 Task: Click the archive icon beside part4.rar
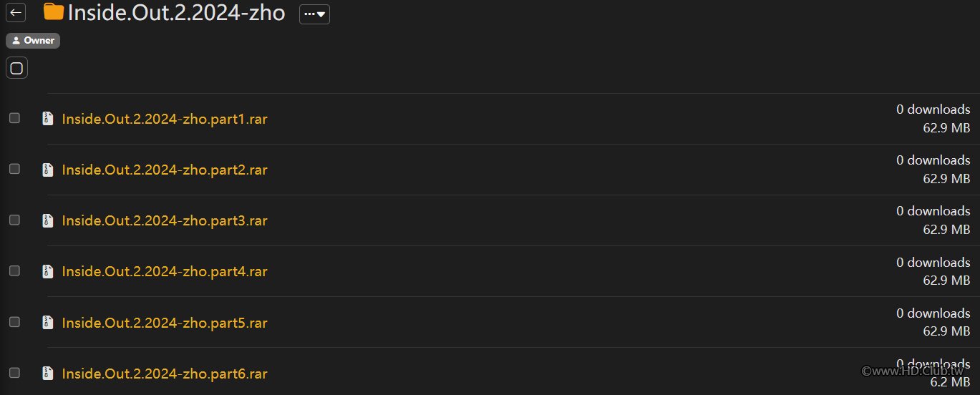click(48, 271)
